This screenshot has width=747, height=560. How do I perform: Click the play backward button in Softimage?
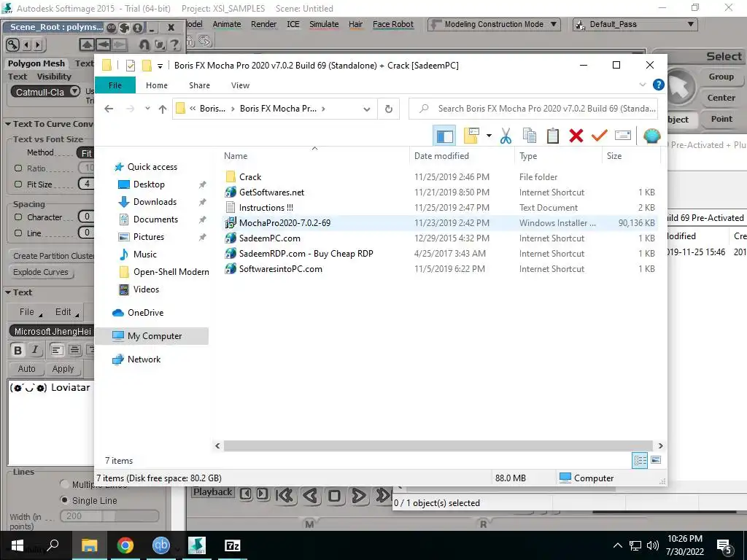(311, 496)
